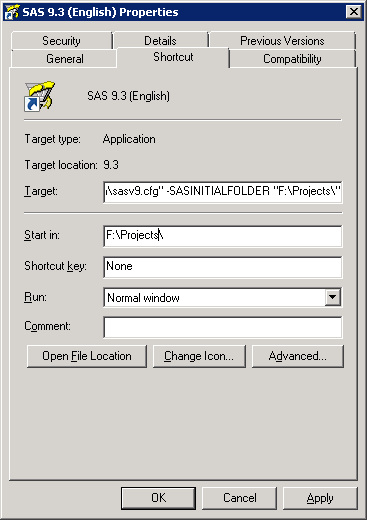Click the Target location 9.3 value

[111, 165]
